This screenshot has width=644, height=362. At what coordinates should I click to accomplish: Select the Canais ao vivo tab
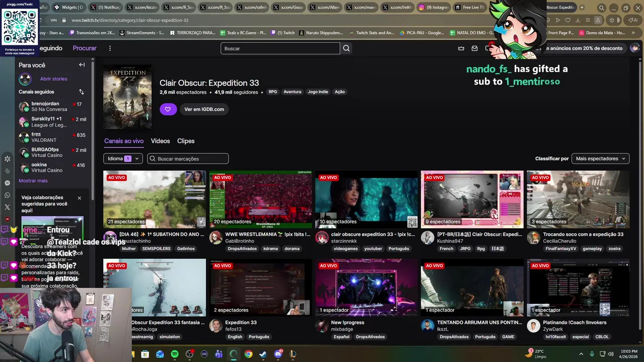(x=124, y=141)
